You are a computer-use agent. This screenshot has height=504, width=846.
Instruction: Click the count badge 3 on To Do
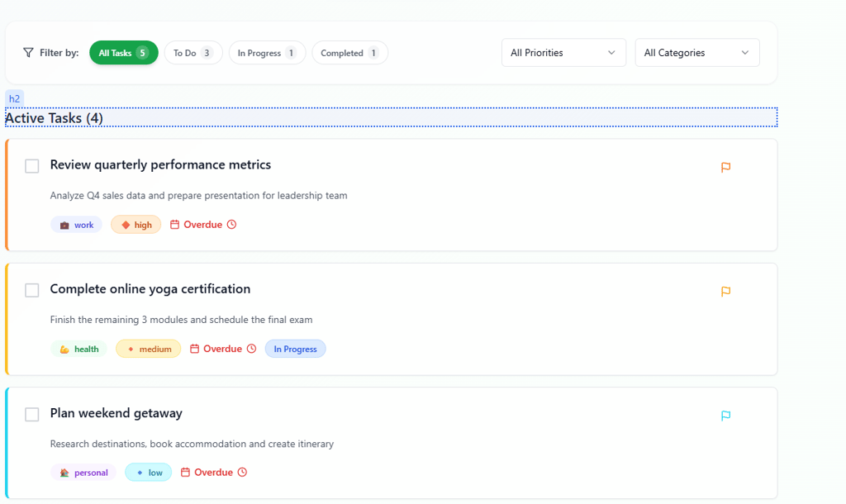[207, 53]
